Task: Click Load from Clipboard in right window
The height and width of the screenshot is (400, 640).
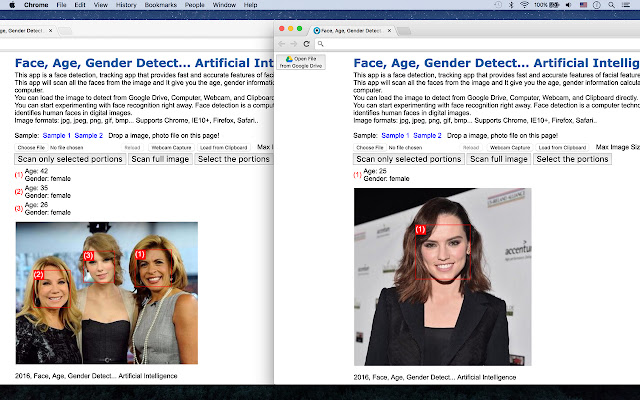Action: point(562,147)
